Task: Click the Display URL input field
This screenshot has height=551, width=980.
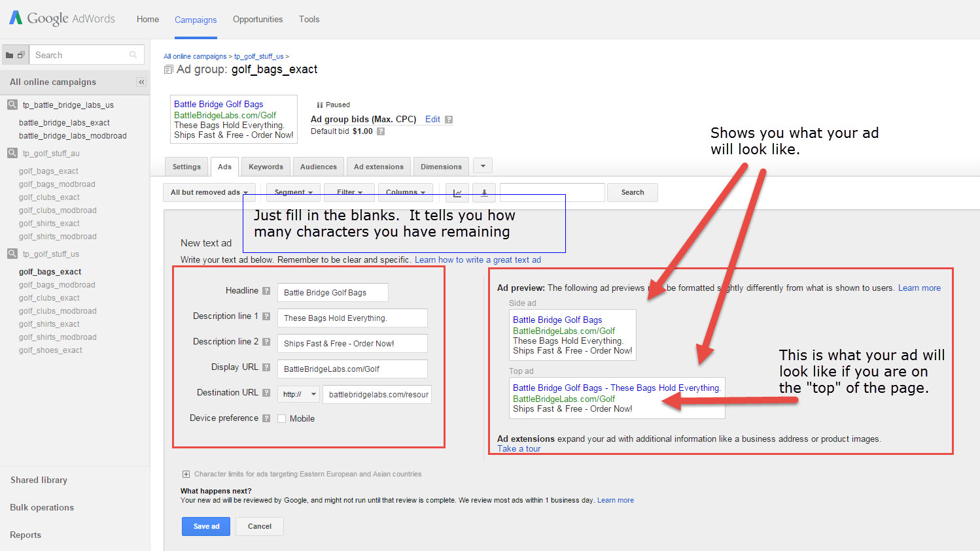Action: [352, 369]
